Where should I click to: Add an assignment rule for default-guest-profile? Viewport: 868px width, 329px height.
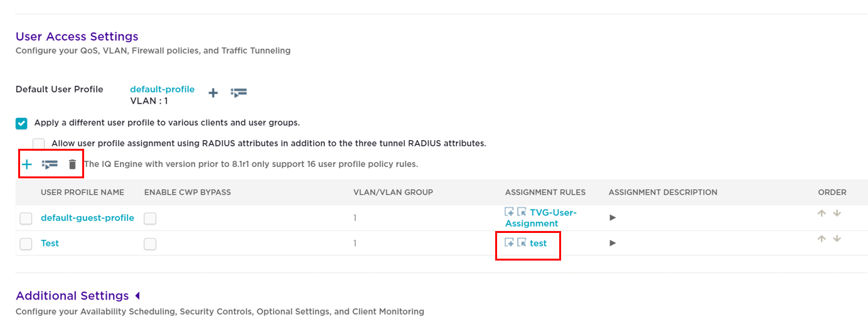tap(510, 212)
